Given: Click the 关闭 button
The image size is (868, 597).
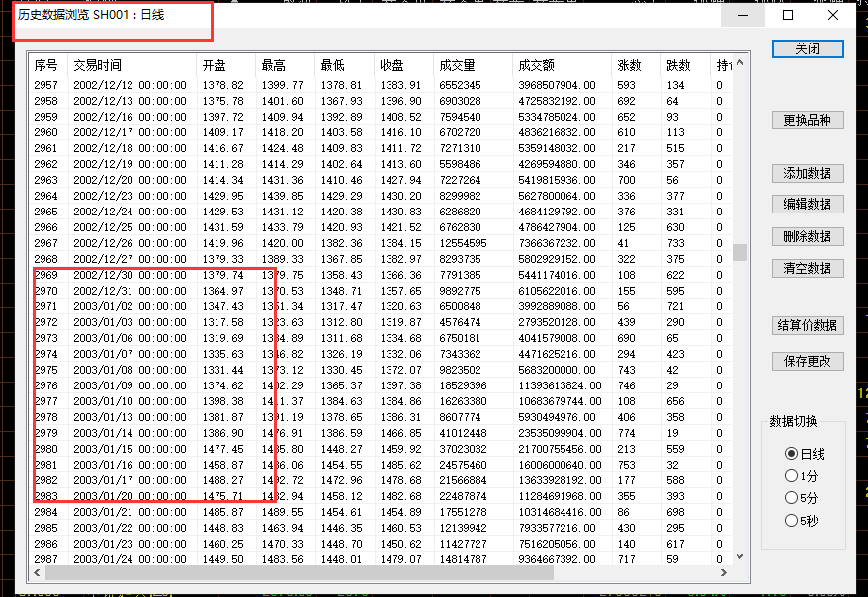Looking at the screenshot, I should coord(808,48).
